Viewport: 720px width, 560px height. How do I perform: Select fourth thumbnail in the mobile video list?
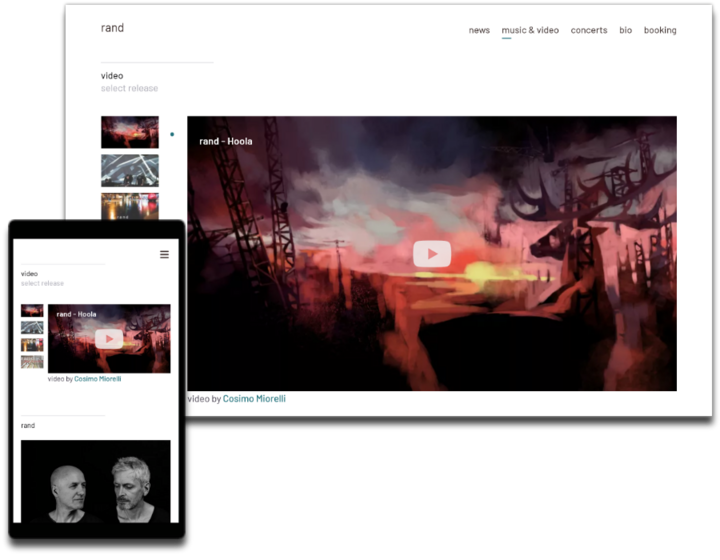point(32,362)
